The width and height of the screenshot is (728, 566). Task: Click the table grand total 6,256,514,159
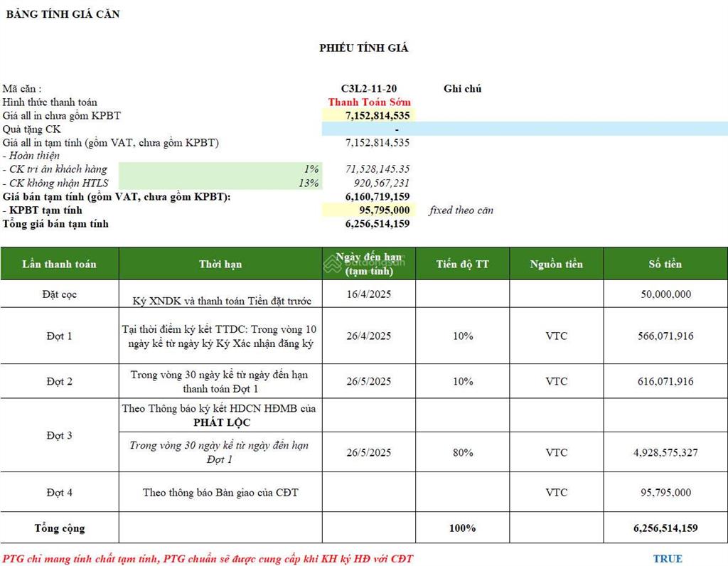pos(665,528)
